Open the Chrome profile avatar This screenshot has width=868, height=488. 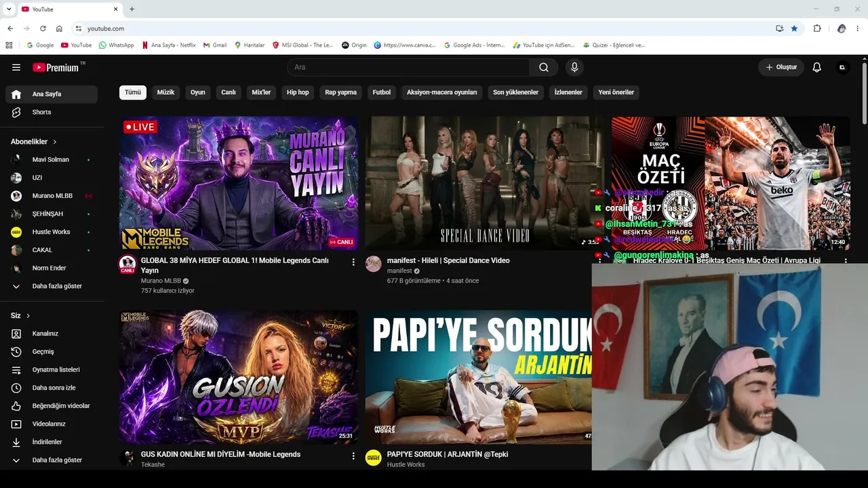coord(842,28)
